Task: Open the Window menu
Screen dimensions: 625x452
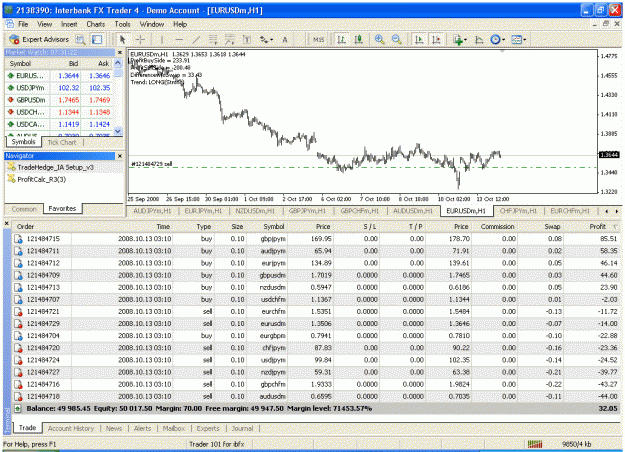Action: pyautogui.click(x=152, y=24)
